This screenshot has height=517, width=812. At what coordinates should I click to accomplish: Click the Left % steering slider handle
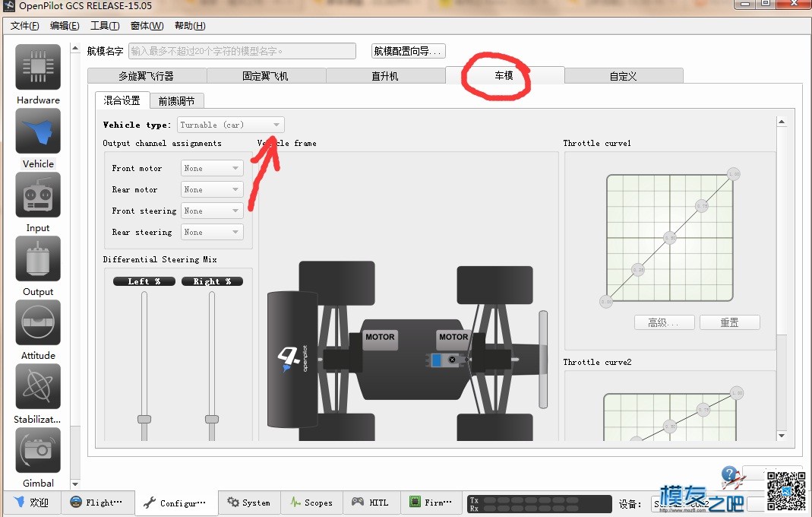[144, 419]
